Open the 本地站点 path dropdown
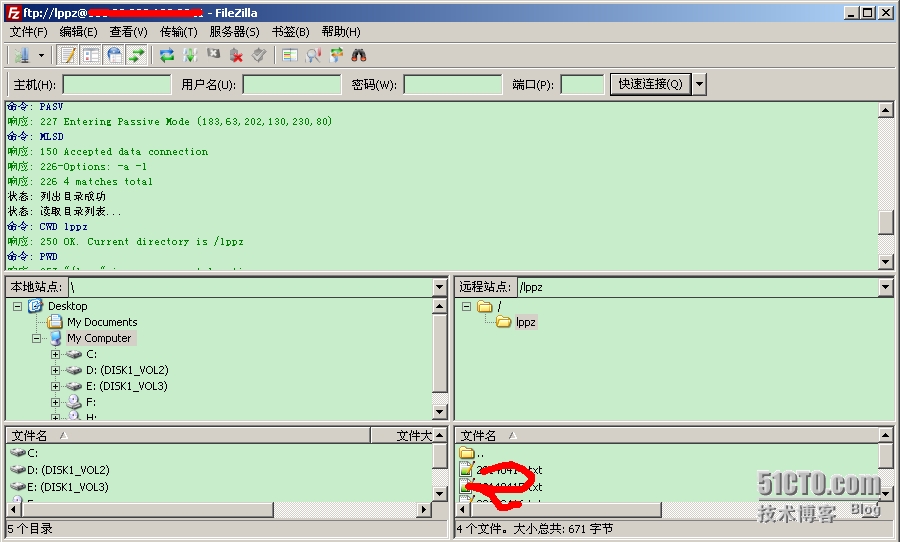 coord(440,287)
